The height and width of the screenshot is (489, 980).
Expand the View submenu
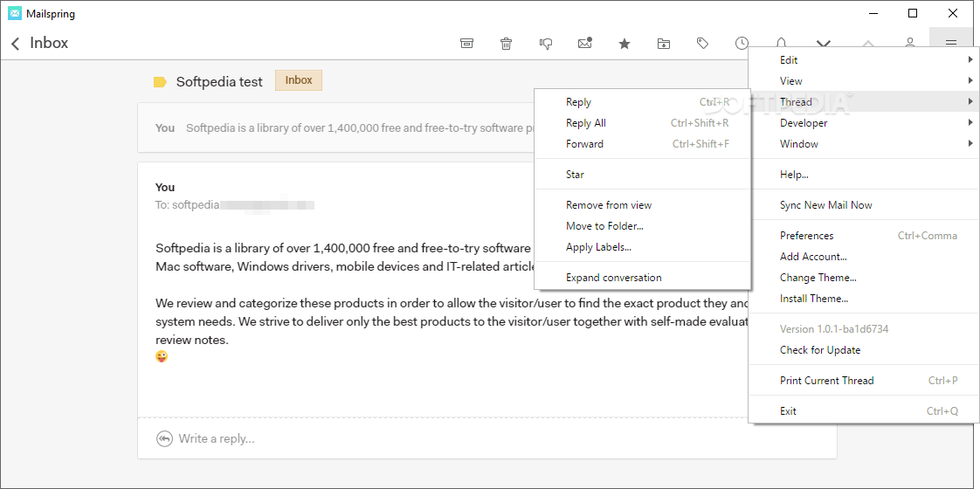tap(864, 81)
